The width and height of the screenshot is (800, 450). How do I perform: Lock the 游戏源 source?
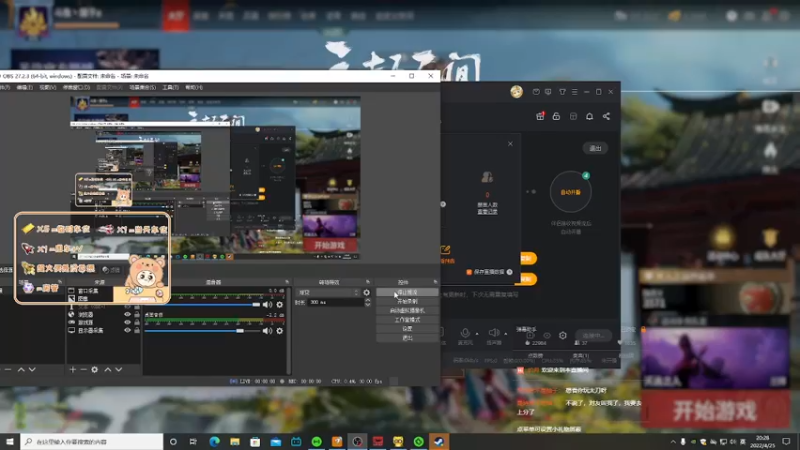(137, 322)
